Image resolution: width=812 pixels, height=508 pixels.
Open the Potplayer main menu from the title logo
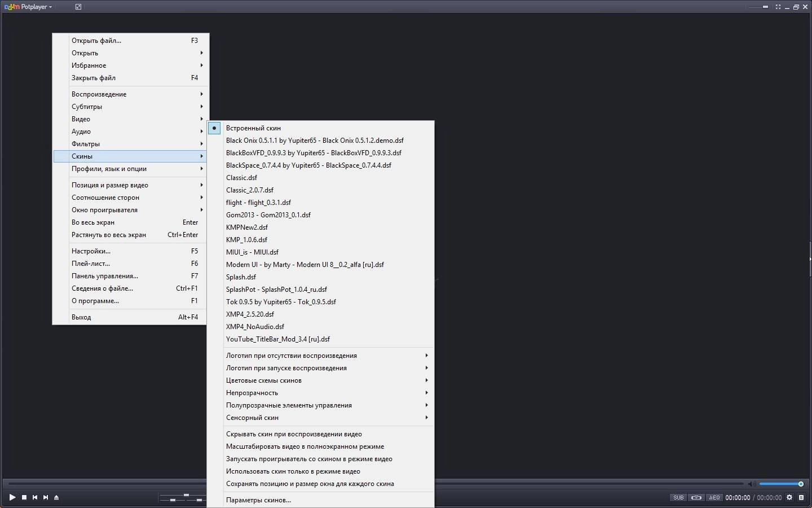tap(28, 7)
